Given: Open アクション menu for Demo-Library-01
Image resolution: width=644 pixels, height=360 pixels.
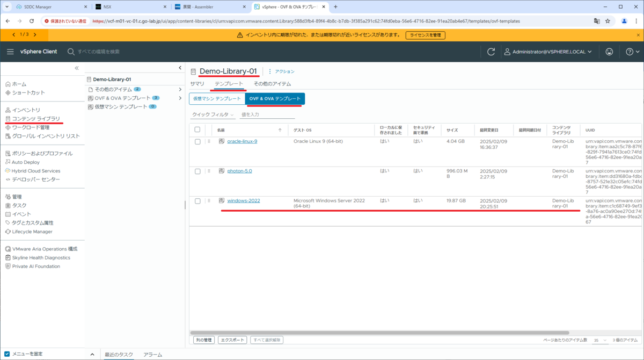Looking at the screenshot, I should (281, 71).
